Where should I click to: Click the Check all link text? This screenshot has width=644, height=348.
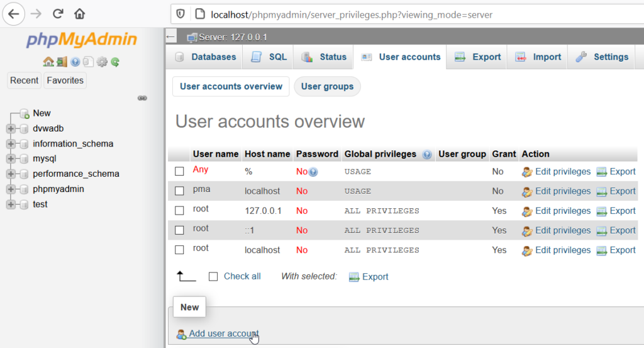tap(242, 276)
